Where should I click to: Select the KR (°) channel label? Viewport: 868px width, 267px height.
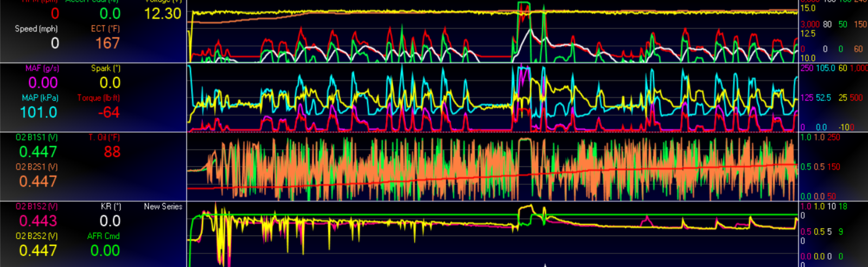pyautogui.click(x=111, y=206)
